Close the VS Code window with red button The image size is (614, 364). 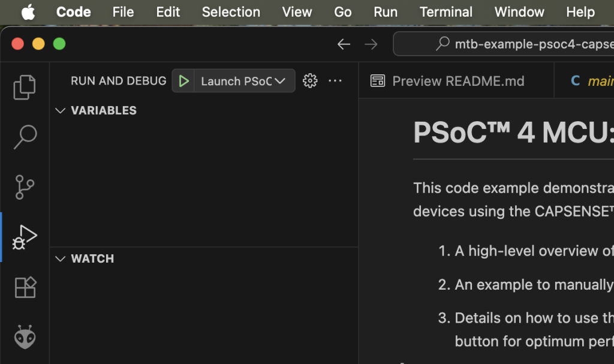(17, 44)
